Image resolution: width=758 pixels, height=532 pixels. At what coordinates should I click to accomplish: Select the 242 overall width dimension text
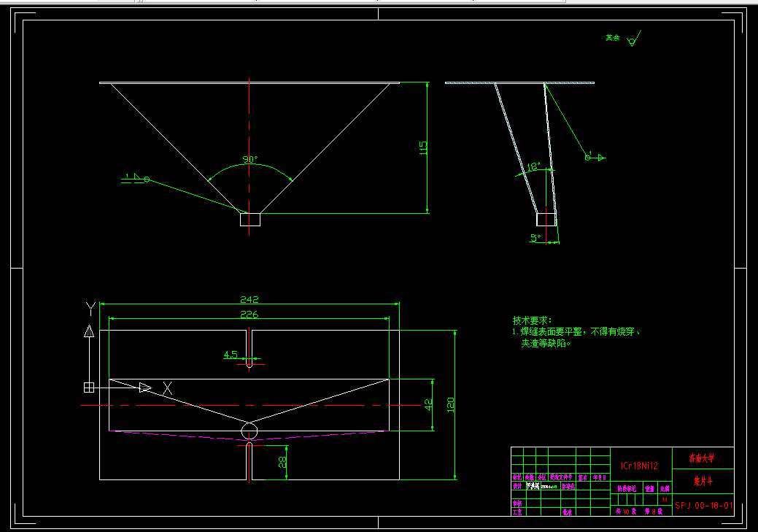249,299
